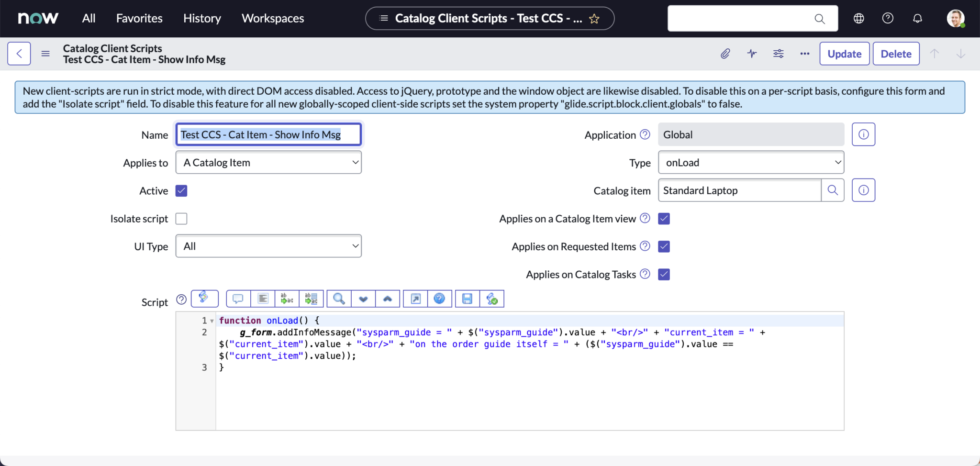The image size is (980, 466).
Task: Change UI Type using its dropdown
Action: [268, 245]
